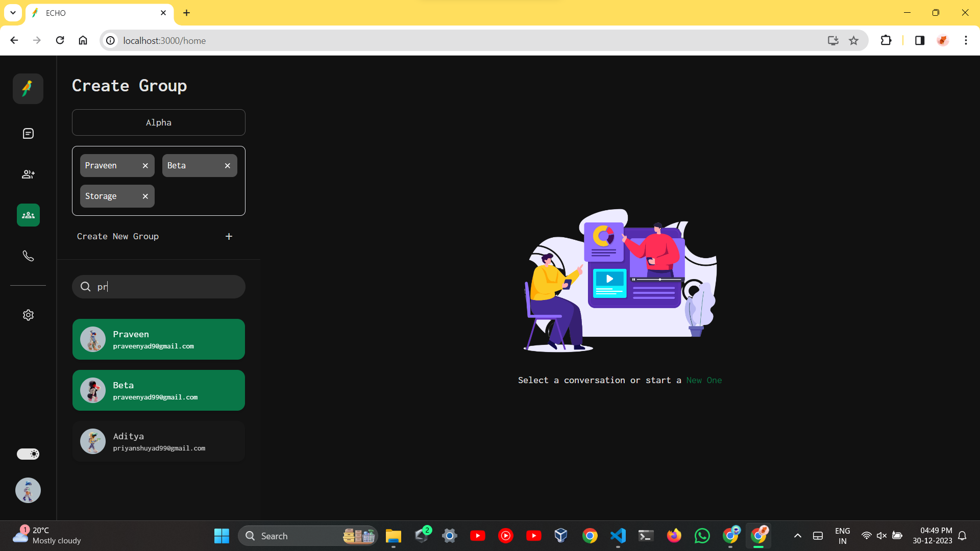
Task: Open the calls phone icon
Action: (28, 256)
